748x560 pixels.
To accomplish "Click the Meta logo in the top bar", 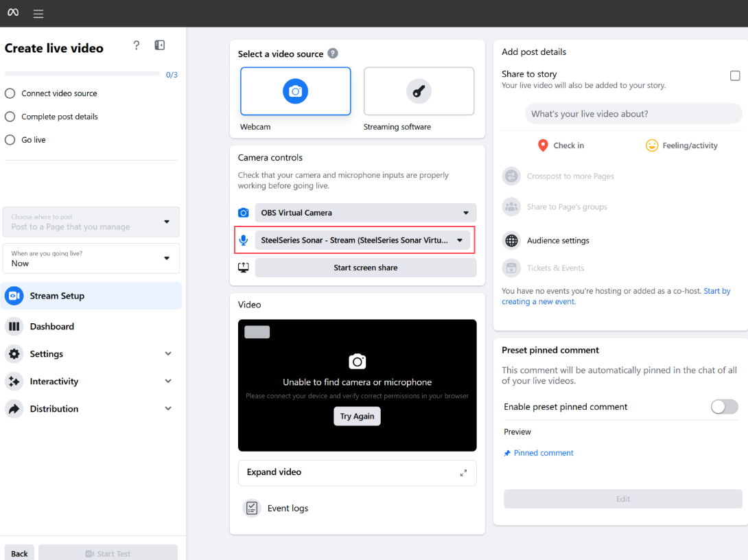I will pos(12,13).
